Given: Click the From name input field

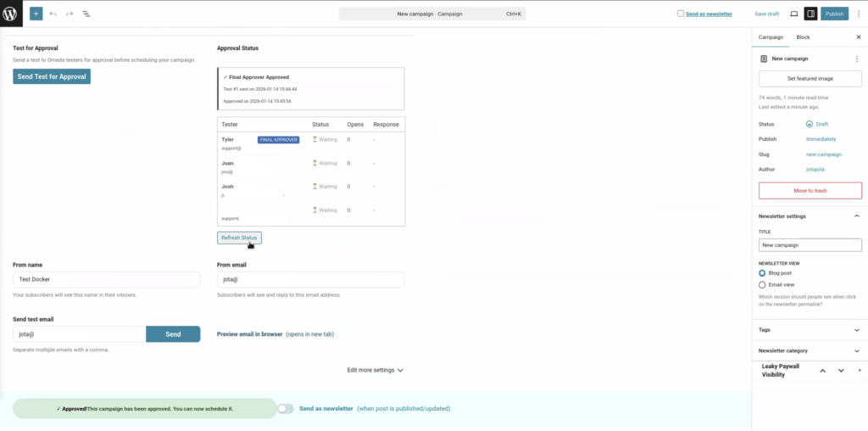Looking at the screenshot, I should tap(107, 279).
